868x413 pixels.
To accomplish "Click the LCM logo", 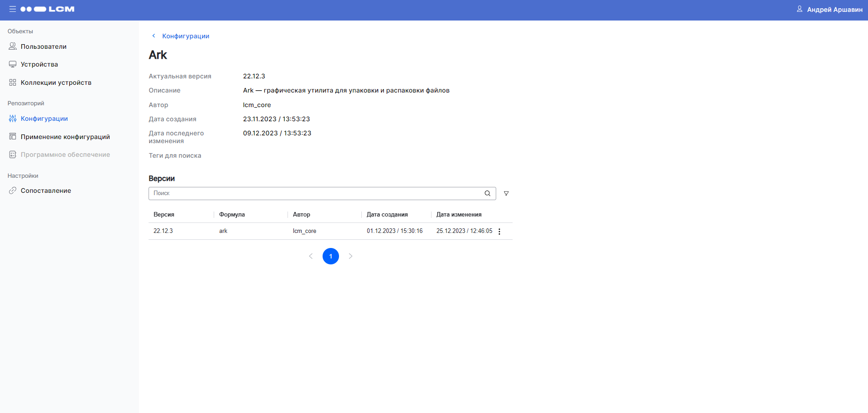I will tap(47, 9).
